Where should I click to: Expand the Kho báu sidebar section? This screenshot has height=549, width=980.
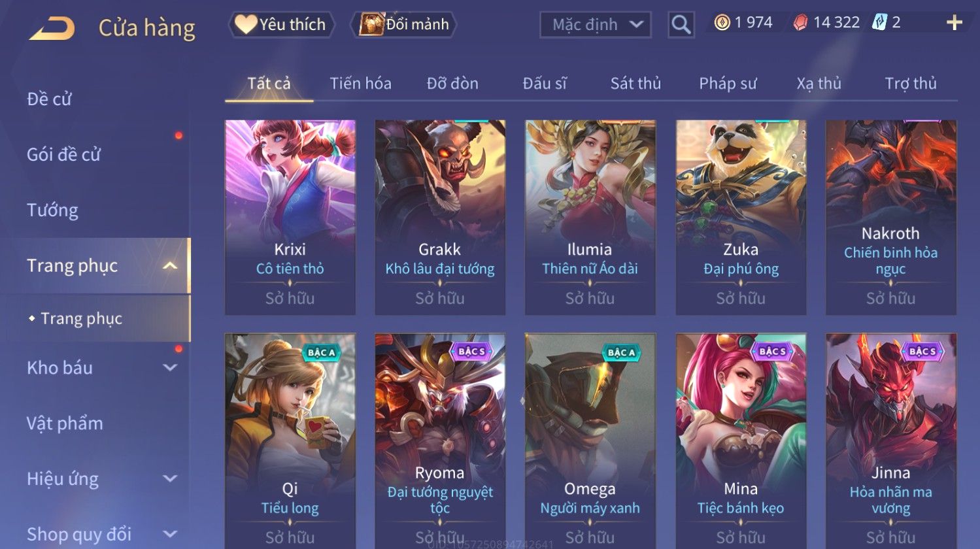tap(170, 368)
